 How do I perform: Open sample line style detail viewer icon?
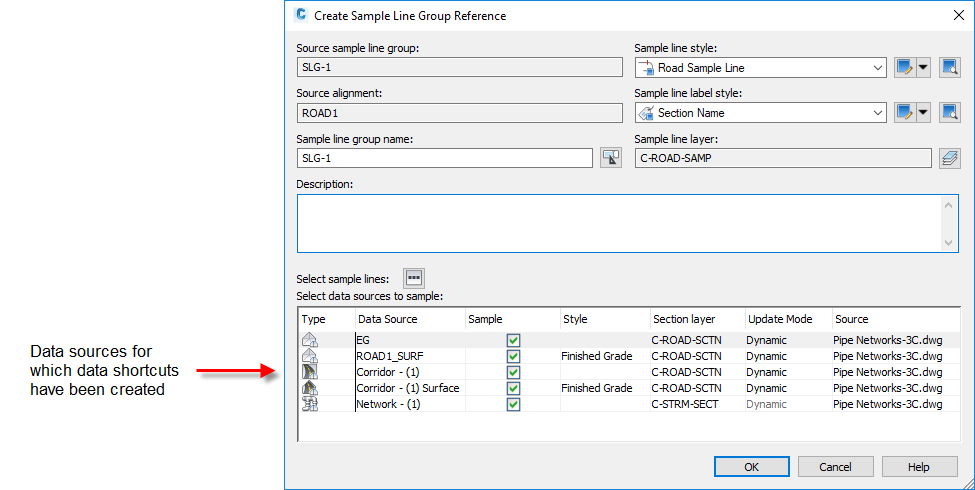point(949,68)
